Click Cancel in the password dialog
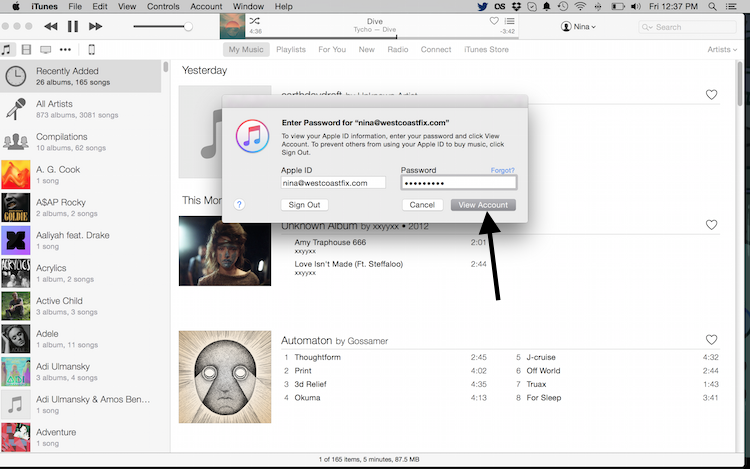 pos(422,205)
